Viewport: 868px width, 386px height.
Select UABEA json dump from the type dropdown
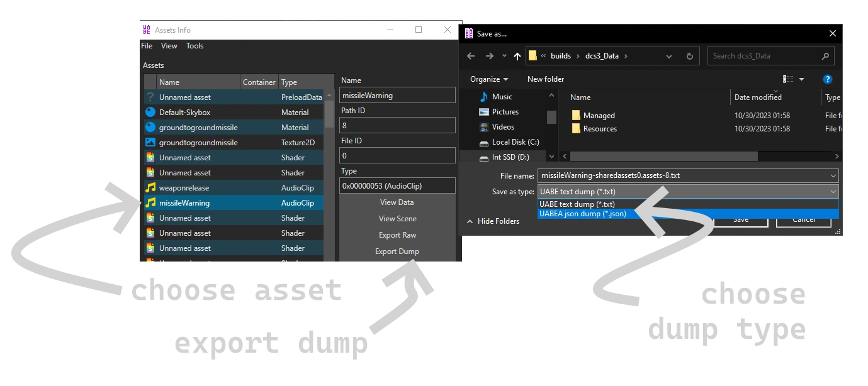pos(582,214)
